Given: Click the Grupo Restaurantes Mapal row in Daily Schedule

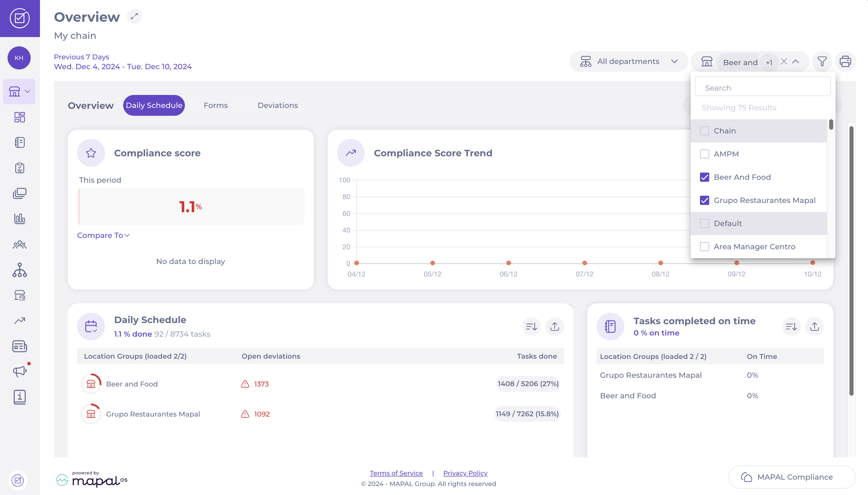Looking at the screenshot, I should pyautogui.click(x=320, y=414).
